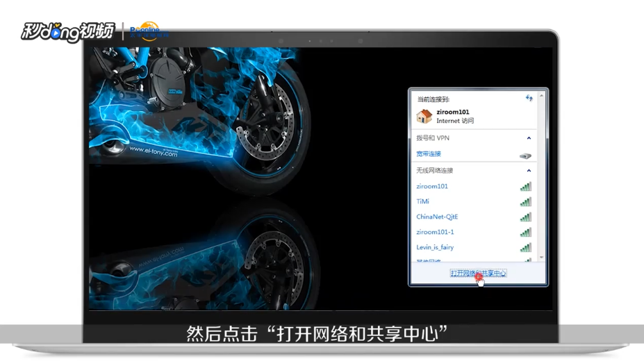The image size is (644, 361).
Task: Select the connected network name ziroom101
Action: (453, 112)
